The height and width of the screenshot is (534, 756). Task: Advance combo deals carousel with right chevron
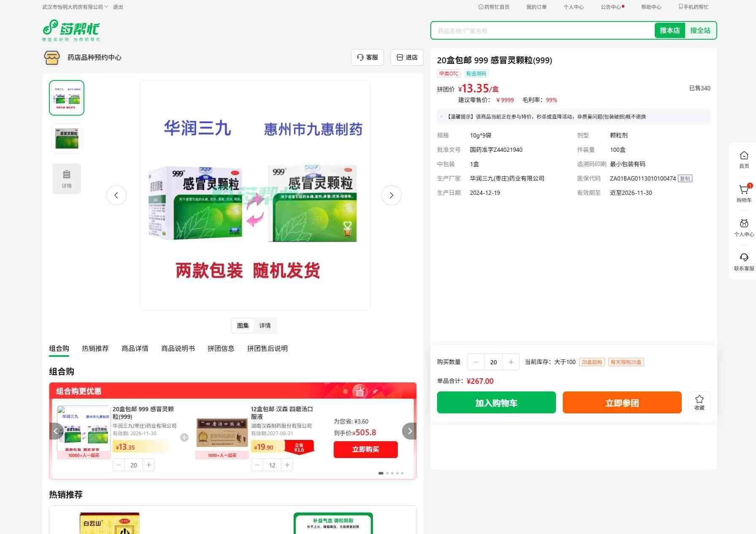(x=409, y=431)
